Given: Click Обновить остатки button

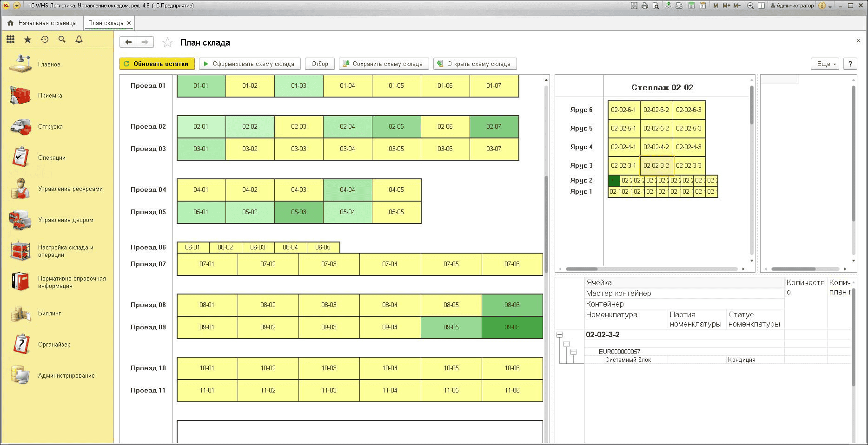Looking at the screenshot, I should click(157, 64).
